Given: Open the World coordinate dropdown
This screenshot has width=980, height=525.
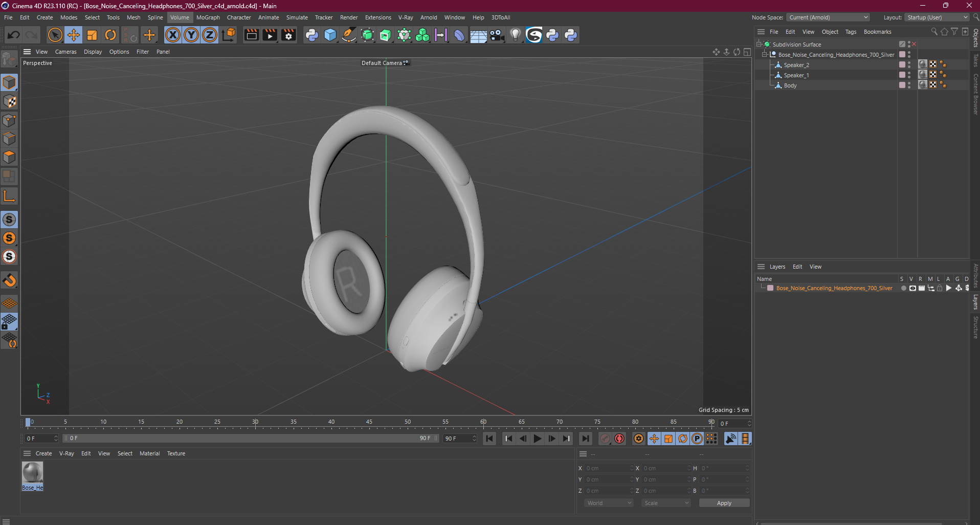Looking at the screenshot, I should (x=609, y=503).
